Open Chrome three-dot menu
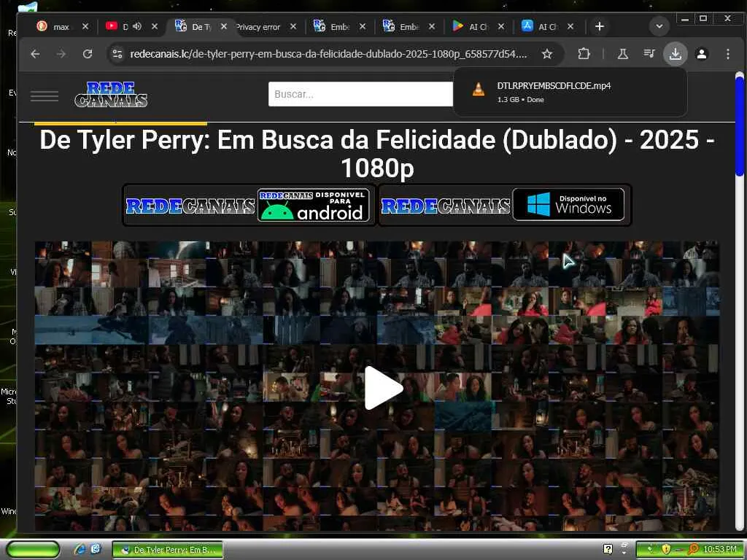Viewport: 747px width, 560px height. point(727,54)
